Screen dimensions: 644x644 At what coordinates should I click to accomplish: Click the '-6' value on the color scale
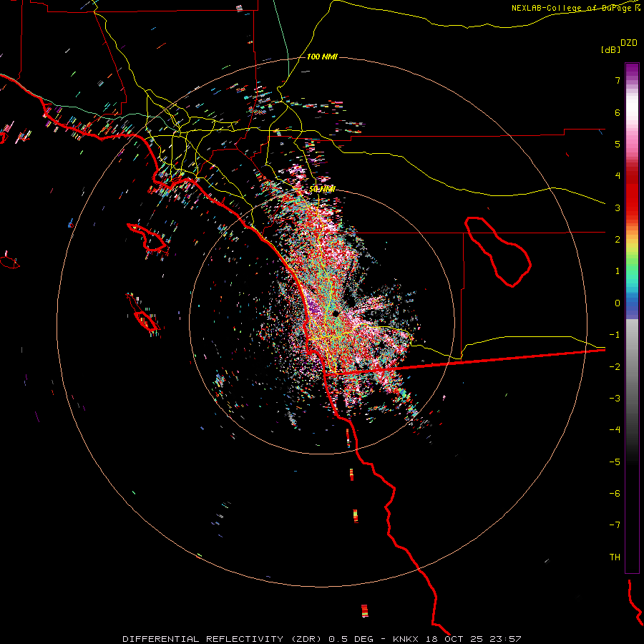[615, 494]
